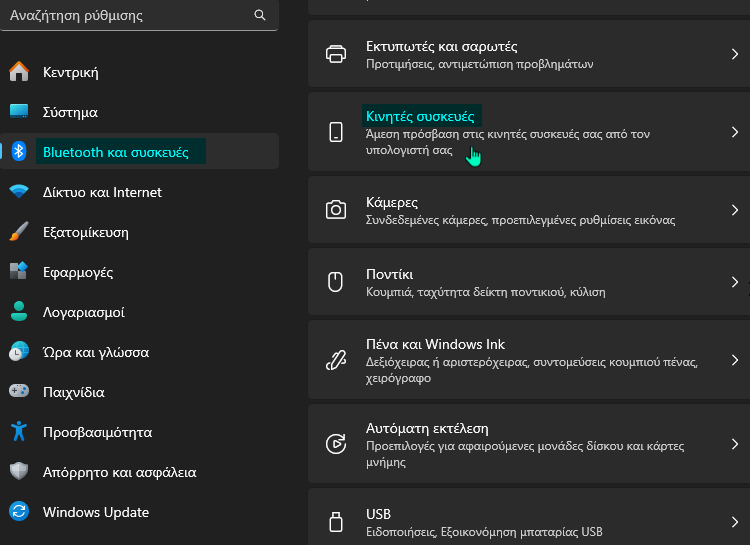Expand Ποντίκι chevron arrow
The image size is (750, 545).
point(735,282)
